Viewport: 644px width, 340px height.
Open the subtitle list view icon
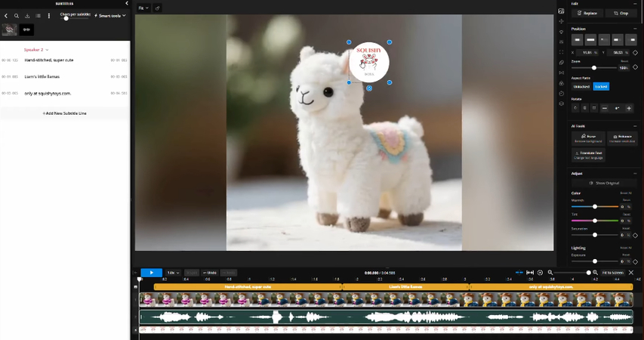38,16
